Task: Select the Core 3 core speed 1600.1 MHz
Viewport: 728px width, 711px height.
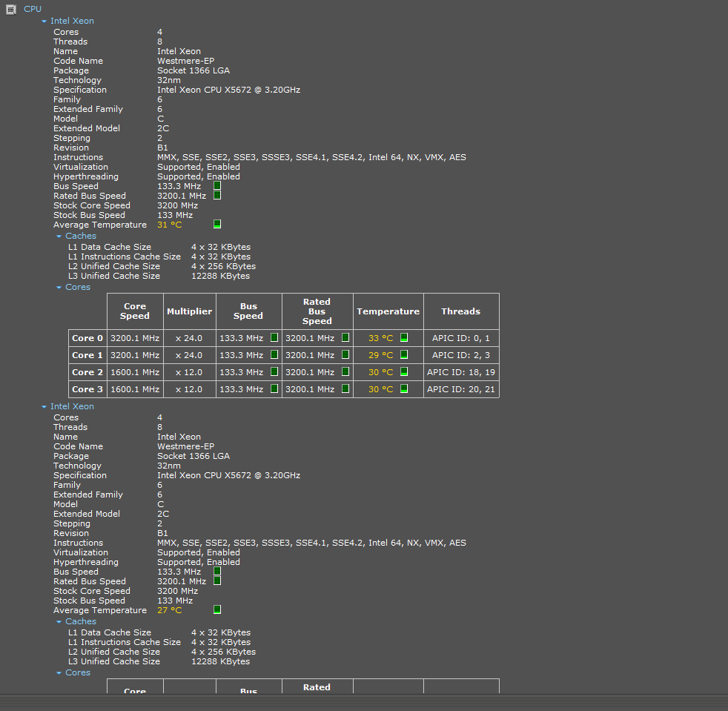Action: click(135, 389)
